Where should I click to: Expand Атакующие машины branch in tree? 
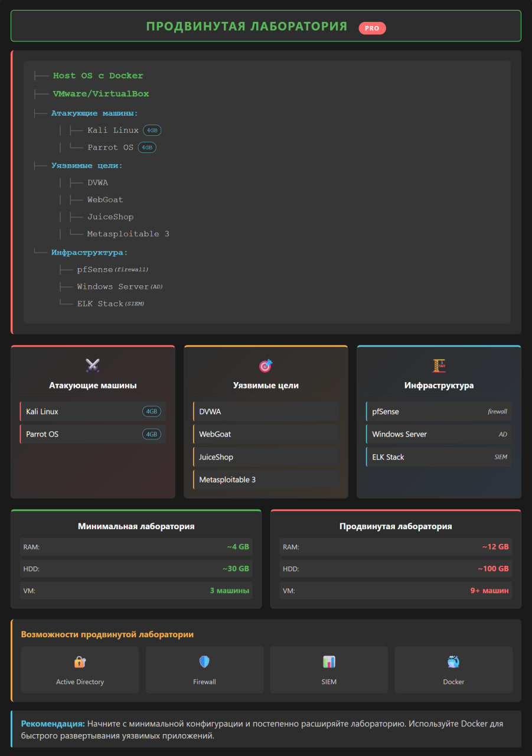click(94, 113)
